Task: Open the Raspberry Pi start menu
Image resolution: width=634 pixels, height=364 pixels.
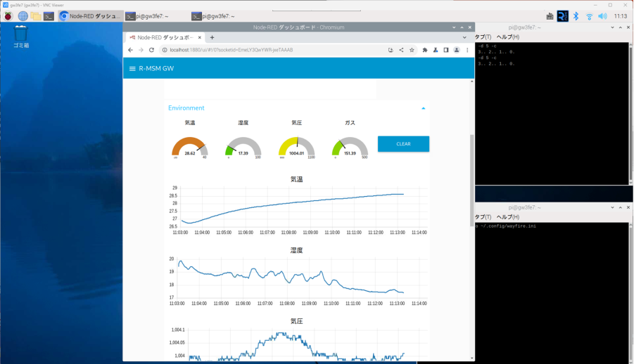Action: click(x=10, y=16)
